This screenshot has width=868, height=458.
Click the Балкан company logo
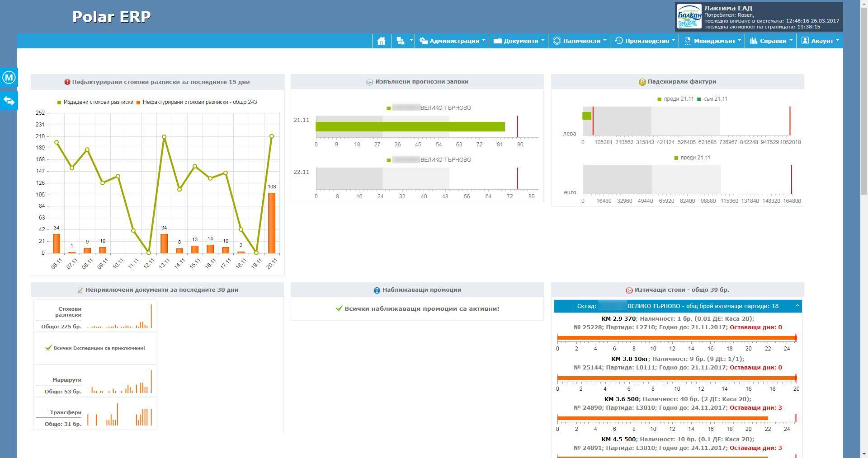point(689,17)
